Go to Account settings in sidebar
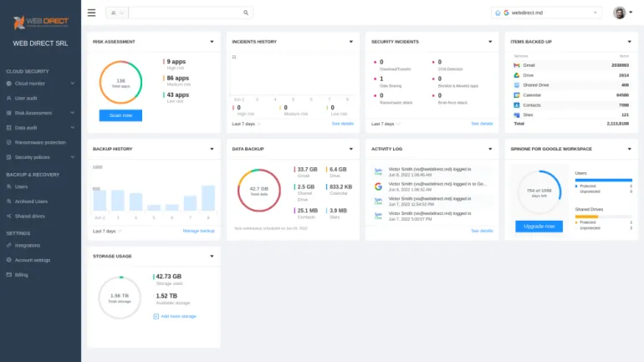Screen dimensions: 644x362 (x=35, y=260)
